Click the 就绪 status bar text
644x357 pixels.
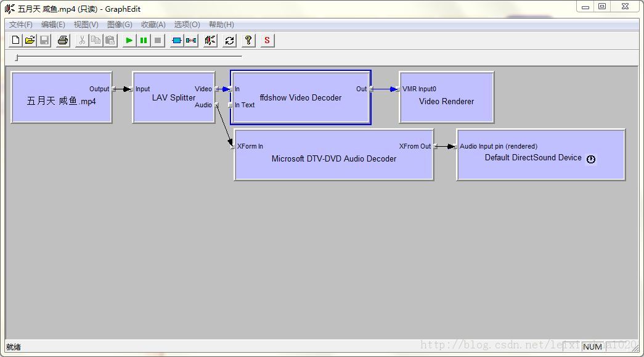[x=14, y=347]
